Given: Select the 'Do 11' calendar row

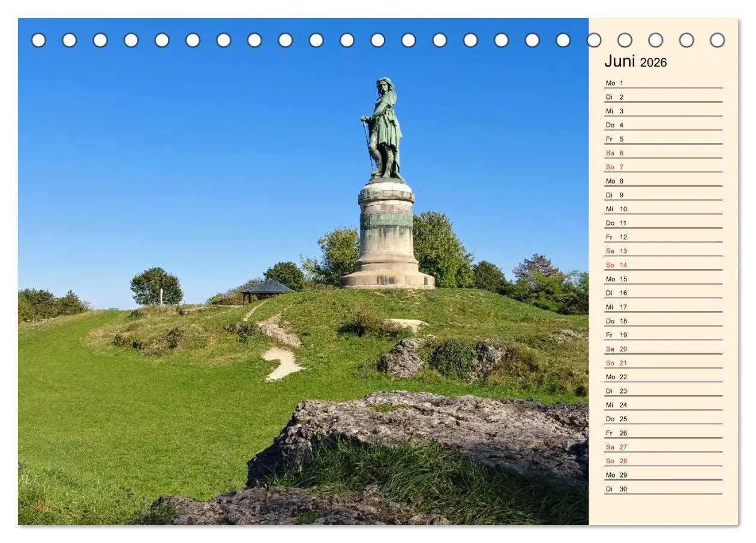Looking at the screenshot, I should 663,223.
